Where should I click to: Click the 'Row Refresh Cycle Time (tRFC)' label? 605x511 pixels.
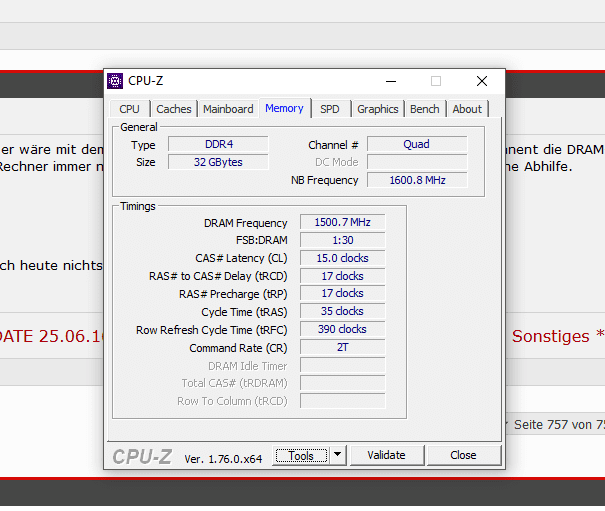[x=211, y=330]
